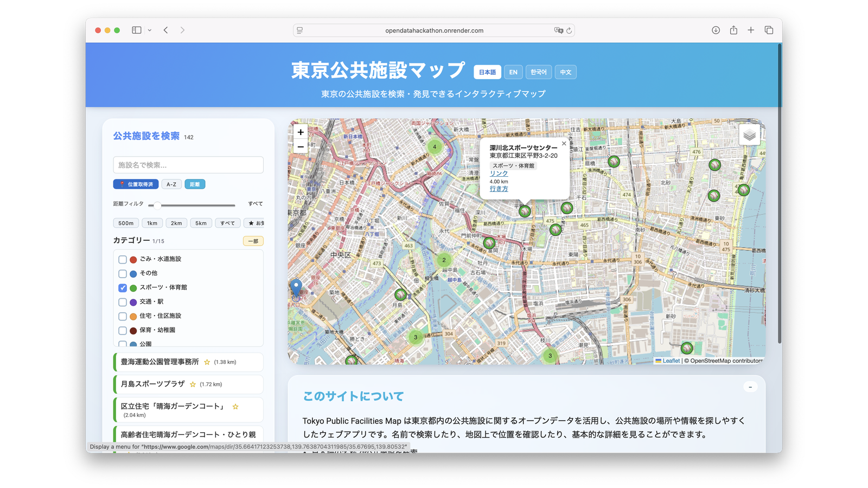868x488 pixels.
Task: Zoom out of the map with the minus button
Action: point(301,146)
